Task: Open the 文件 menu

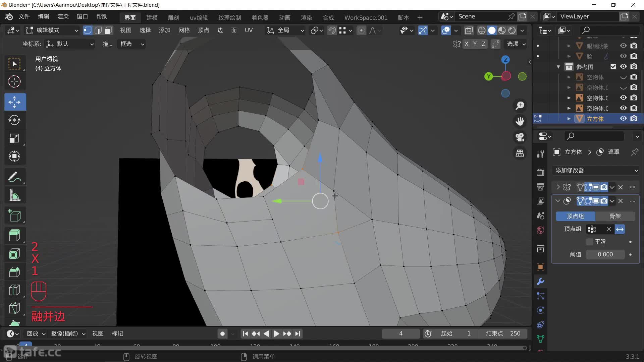Action: pos(24,17)
